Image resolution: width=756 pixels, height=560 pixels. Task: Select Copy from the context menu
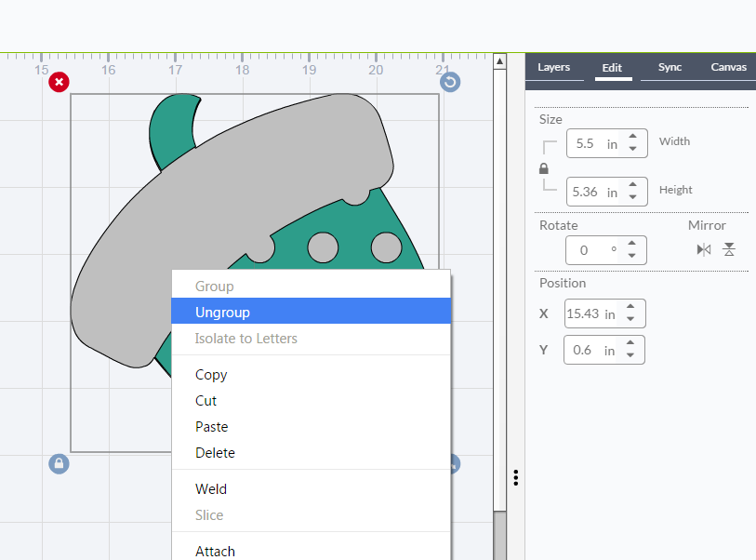pyautogui.click(x=211, y=375)
